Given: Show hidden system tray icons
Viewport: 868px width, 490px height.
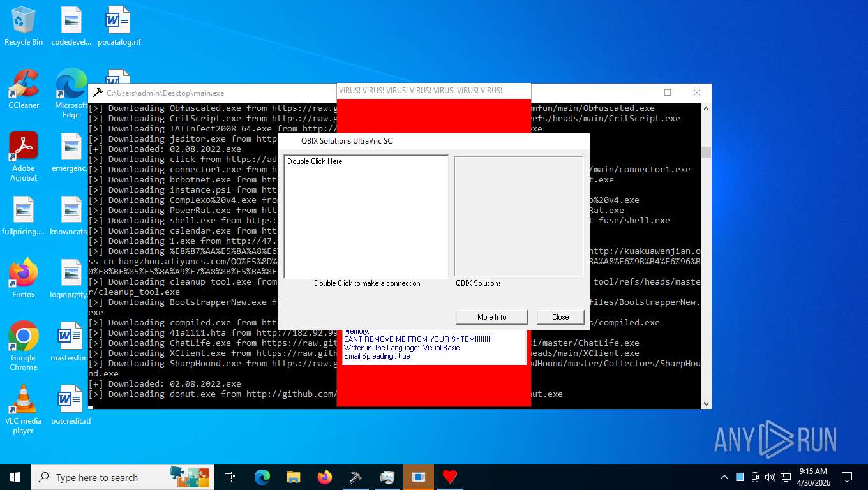Looking at the screenshot, I should (x=724, y=477).
